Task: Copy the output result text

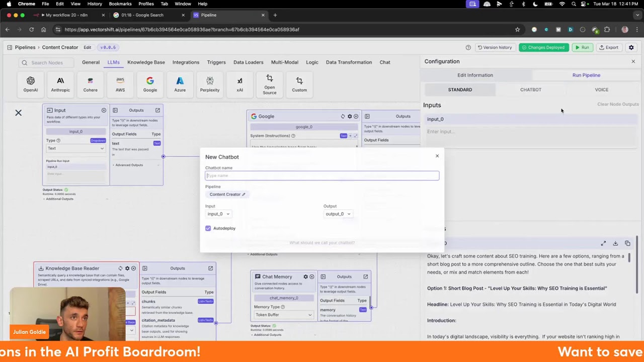Action: coord(627,243)
